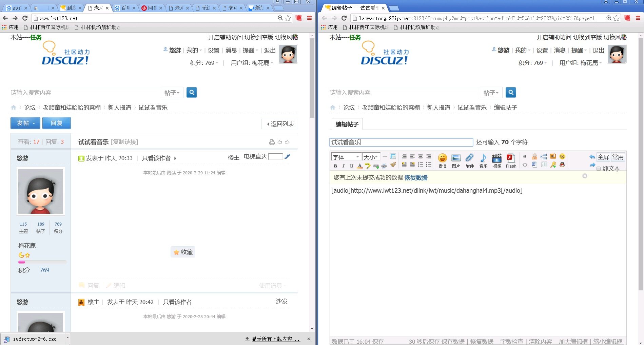Open the 大小 size dropdown
Viewport: 644px width, 345px height.
(371, 157)
